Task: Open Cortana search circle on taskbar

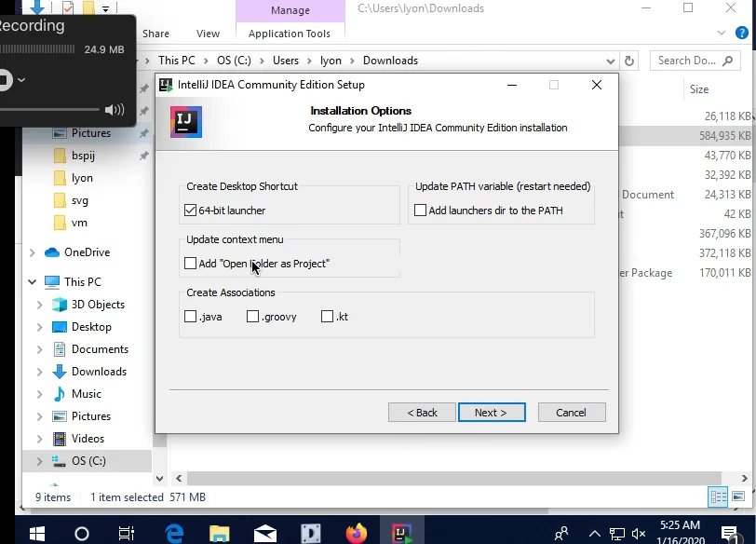Action: [x=82, y=534]
